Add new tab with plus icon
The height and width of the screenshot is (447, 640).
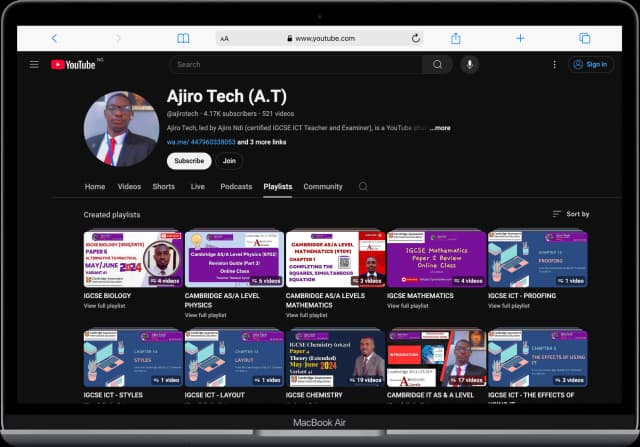[x=520, y=38]
